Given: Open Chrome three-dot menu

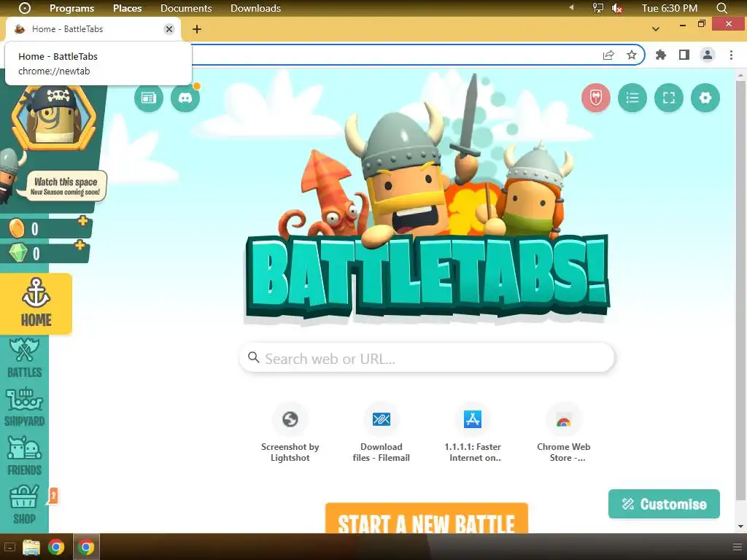Looking at the screenshot, I should 731,55.
